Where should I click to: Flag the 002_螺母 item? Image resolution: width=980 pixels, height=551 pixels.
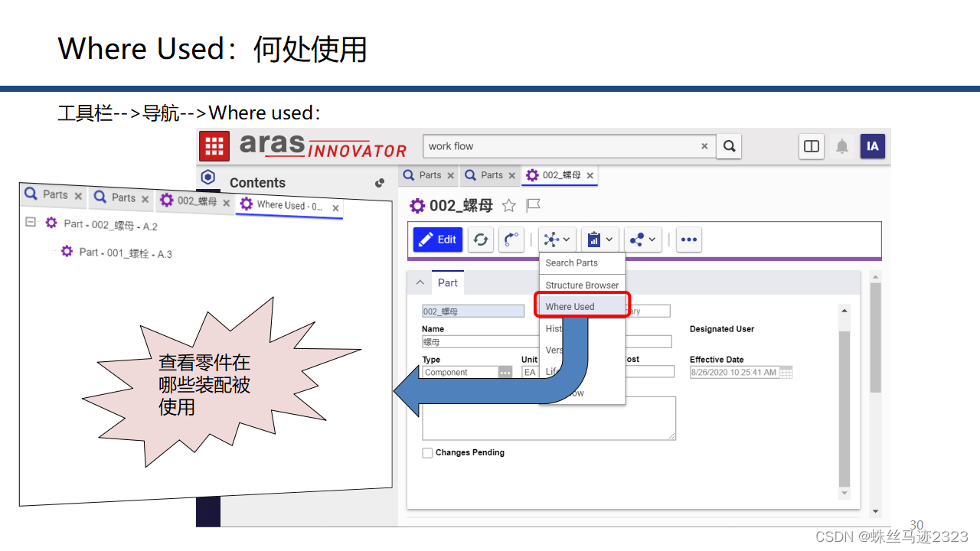pos(533,205)
